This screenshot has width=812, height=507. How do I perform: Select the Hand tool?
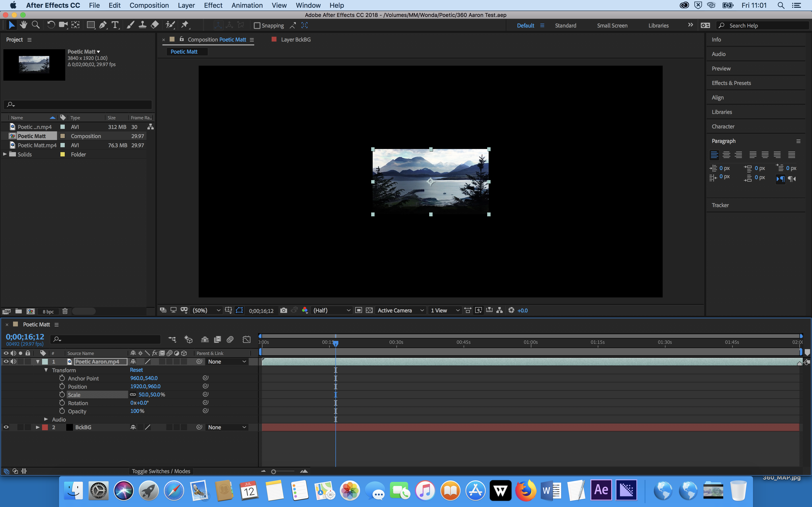(x=23, y=25)
